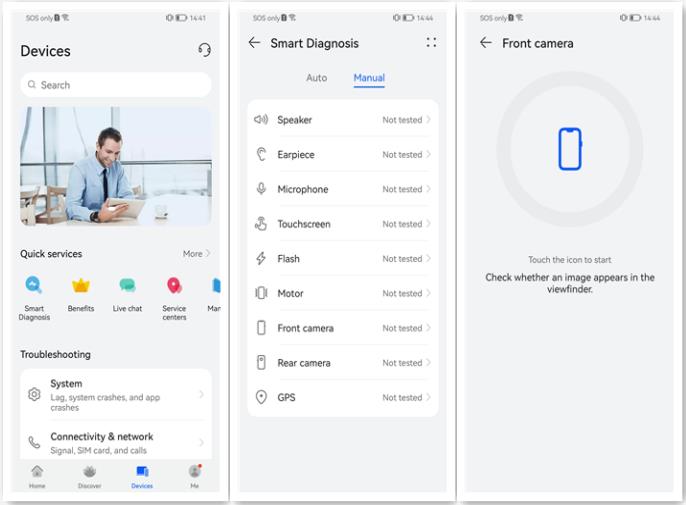The width and height of the screenshot is (686, 505).
Task: Go back from Front camera screen
Action: pos(486,42)
